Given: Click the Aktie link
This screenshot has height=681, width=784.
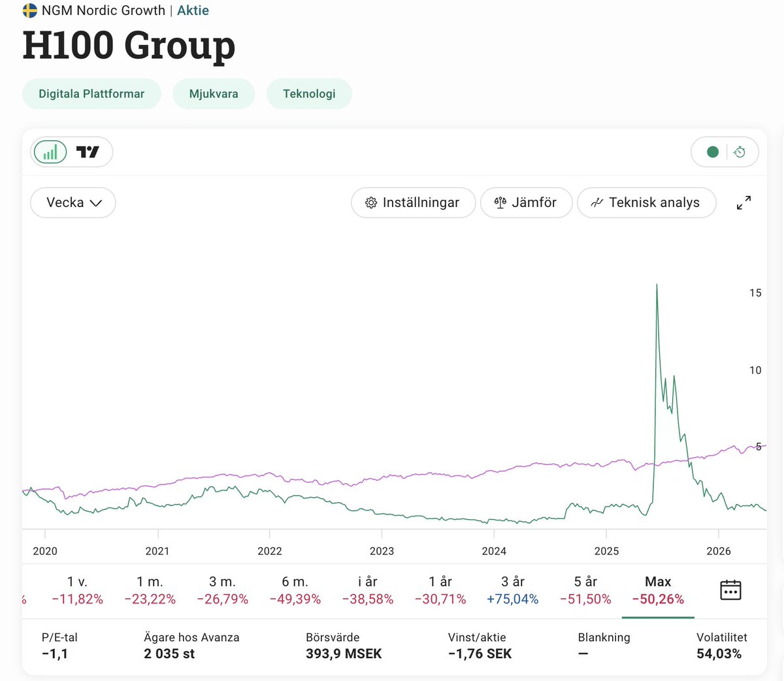Looking at the screenshot, I should pos(193,10).
